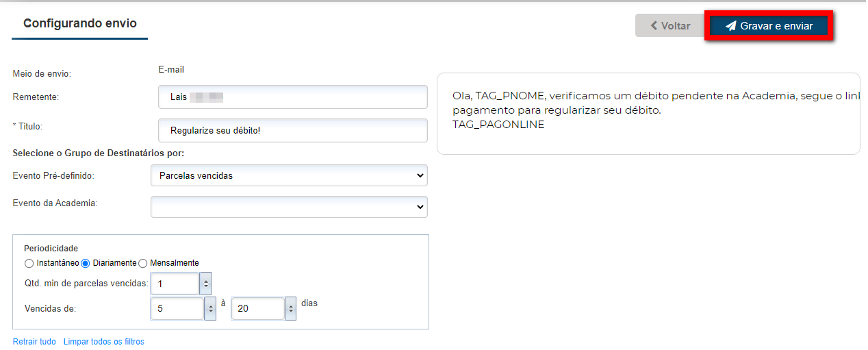Click into the Título text field
This screenshot has width=868, height=350.
coord(292,130)
